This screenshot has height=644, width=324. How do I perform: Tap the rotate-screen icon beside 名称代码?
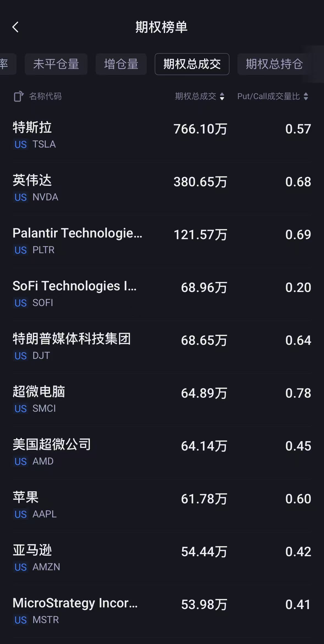click(x=19, y=96)
